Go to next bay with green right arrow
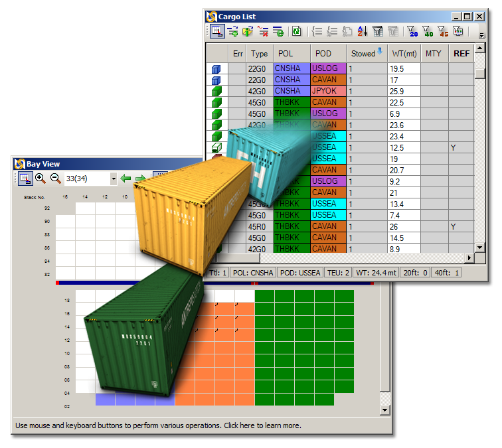 tap(141, 179)
